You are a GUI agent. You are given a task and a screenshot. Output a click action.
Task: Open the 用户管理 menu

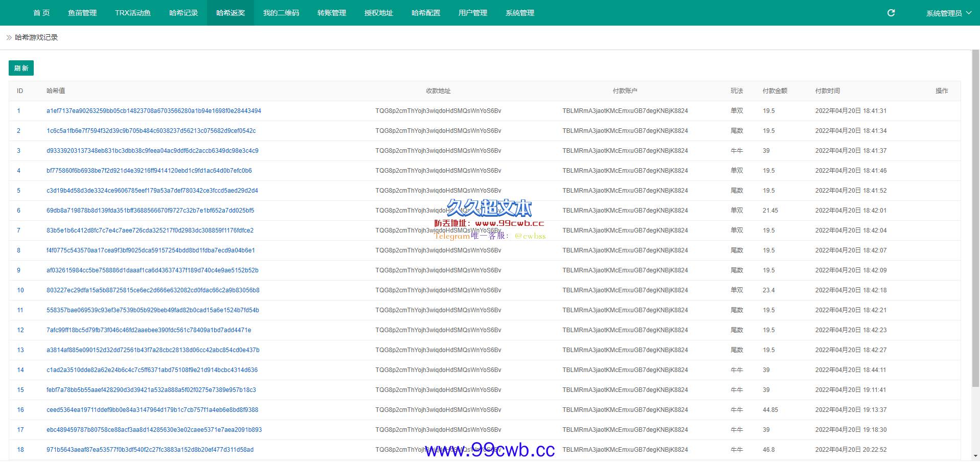coord(473,13)
